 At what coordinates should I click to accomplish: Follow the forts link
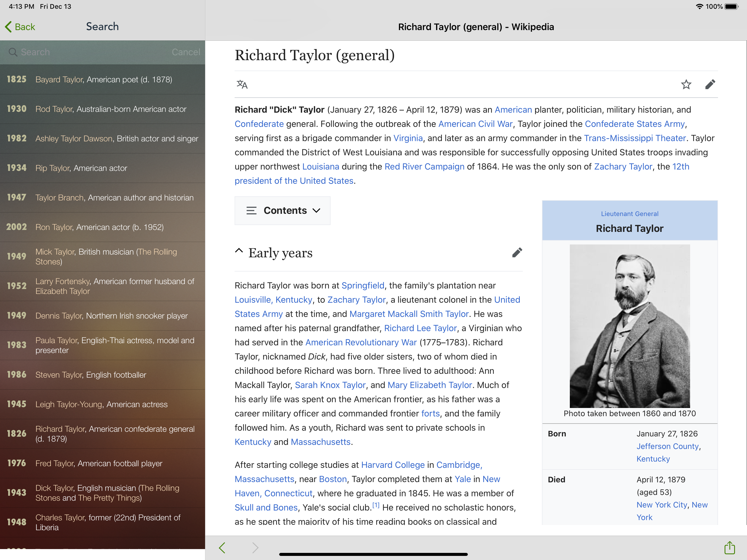coord(431,413)
